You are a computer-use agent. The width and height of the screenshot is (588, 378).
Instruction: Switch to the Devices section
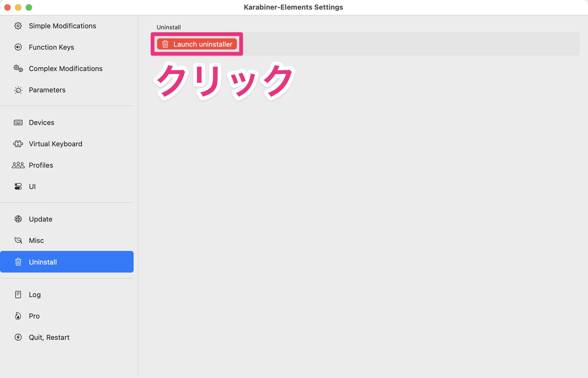[x=41, y=122]
